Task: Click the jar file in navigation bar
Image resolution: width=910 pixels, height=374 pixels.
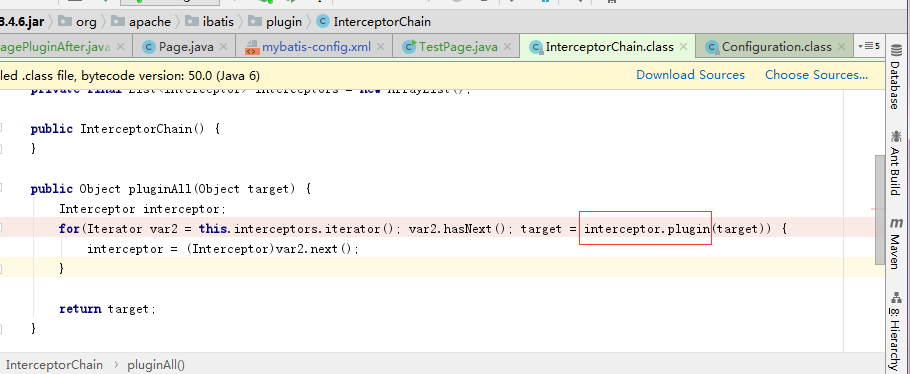Action: [x=22, y=22]
